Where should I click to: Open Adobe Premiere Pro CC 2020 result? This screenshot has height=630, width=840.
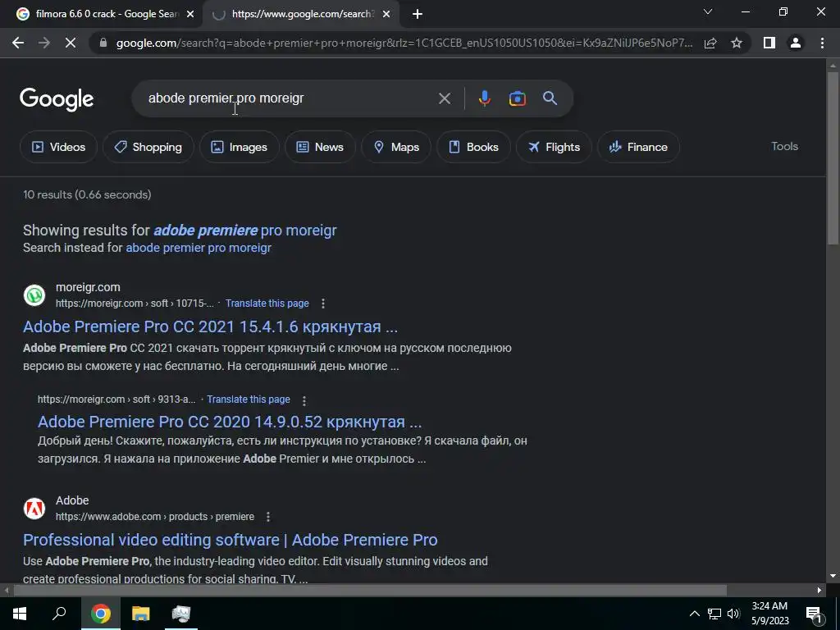click(x=230, y=422)
